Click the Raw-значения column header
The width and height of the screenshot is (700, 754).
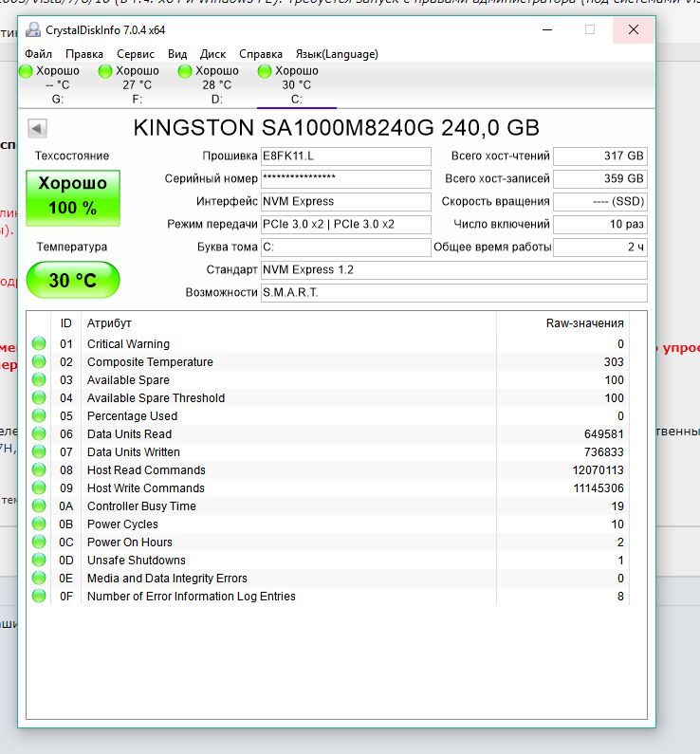563,323
